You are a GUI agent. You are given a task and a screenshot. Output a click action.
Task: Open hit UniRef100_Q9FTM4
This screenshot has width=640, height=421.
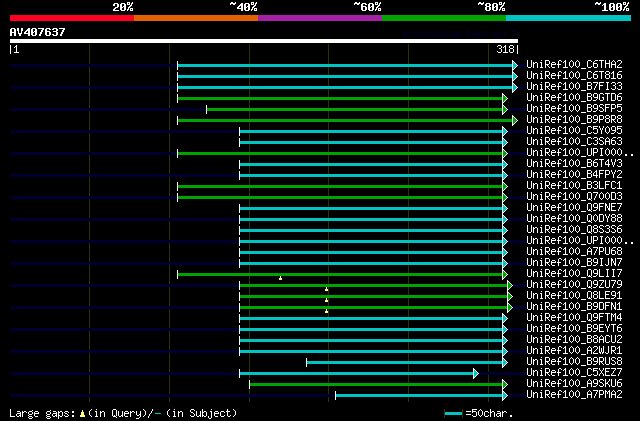574,318
